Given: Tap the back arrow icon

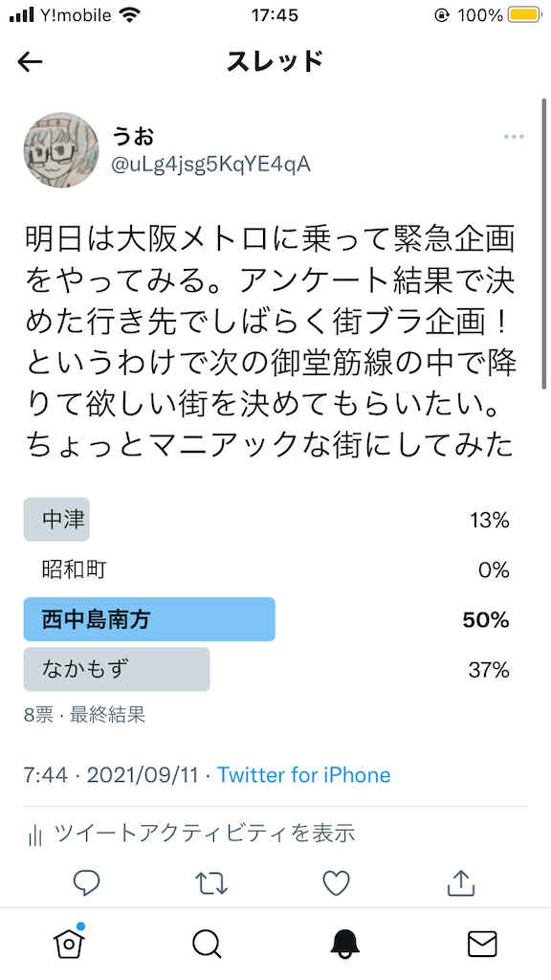Looking at the screenshot, I should click(30, 61).
